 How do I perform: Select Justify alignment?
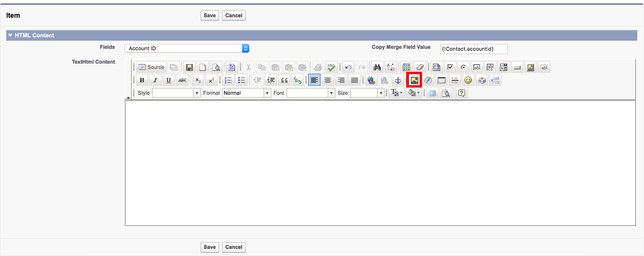point(354,80)
